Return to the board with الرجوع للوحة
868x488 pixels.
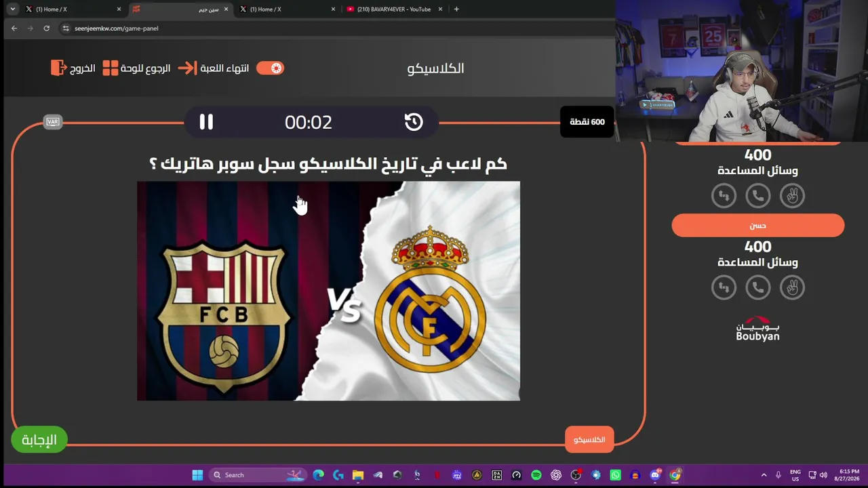(137, 68)
